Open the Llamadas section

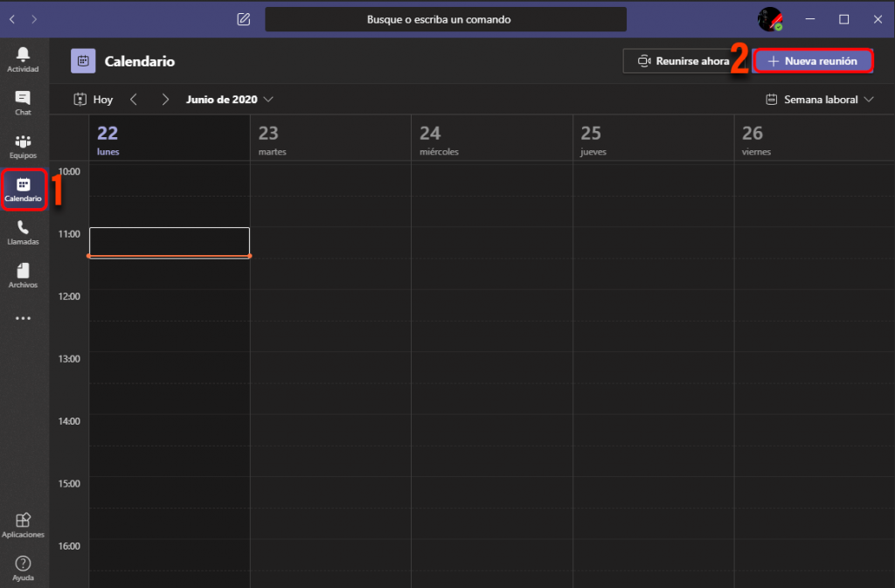22,232
